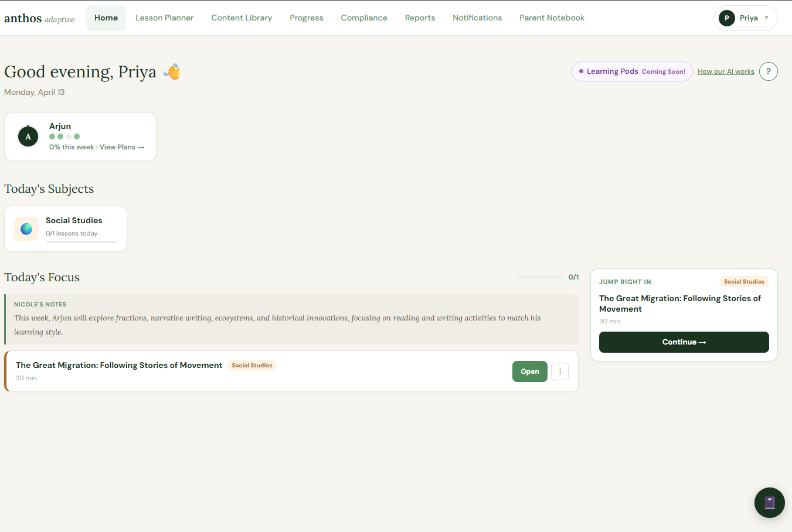
Task: Switch to the Lesson Planner tab
Action: [164, 18]
